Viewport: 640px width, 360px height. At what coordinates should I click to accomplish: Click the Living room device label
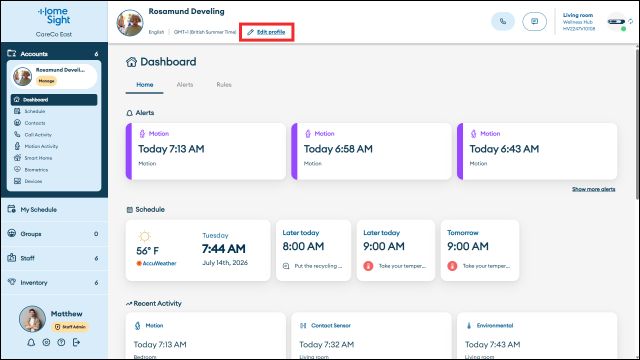tap(578, 15)
